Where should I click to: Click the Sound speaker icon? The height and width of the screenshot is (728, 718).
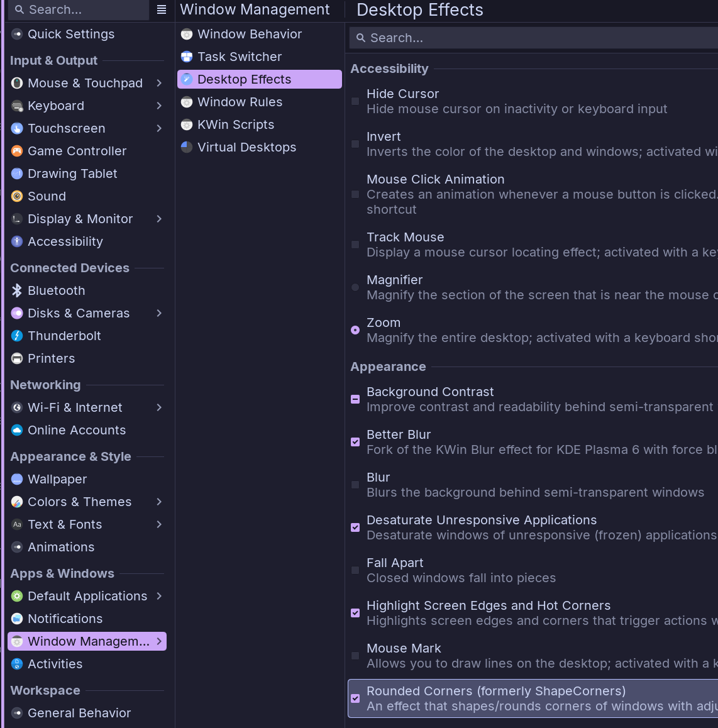[17, 196]
